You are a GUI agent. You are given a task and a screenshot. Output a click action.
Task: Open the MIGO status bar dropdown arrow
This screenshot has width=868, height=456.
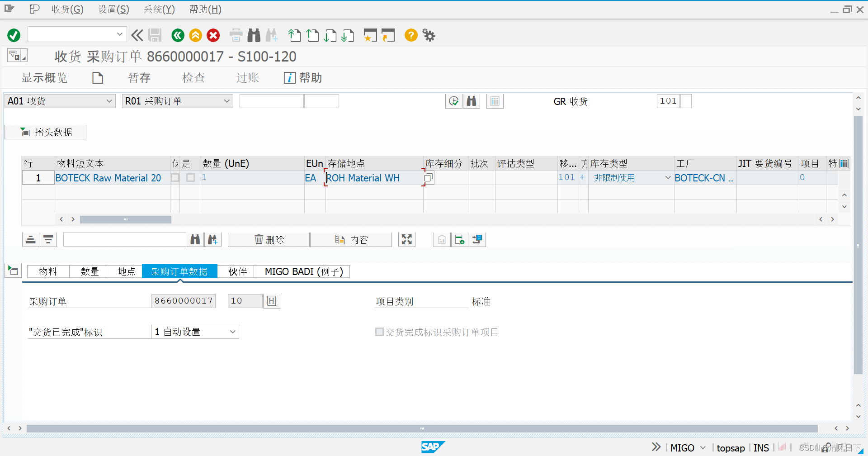pyautogui.click(x=703, y=448)
